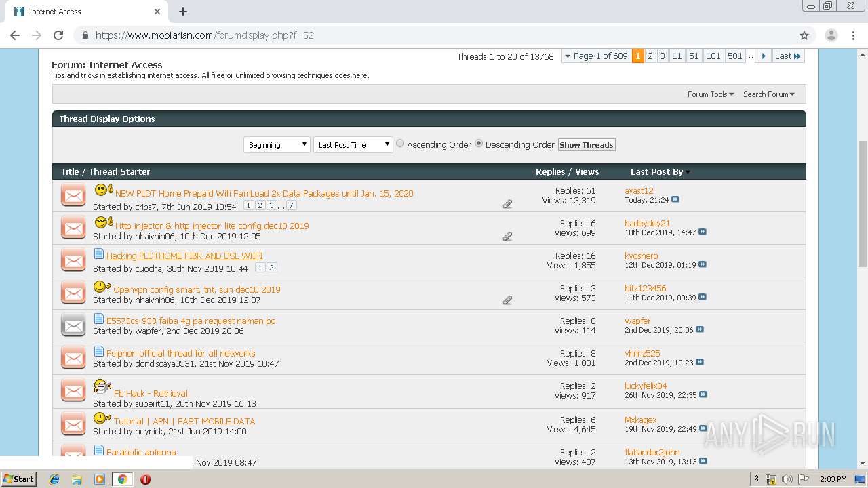Click the attachment paperclip on Http injector thread
The height and width of the screenshot is (488, 868).
click(x=507, y=237)
